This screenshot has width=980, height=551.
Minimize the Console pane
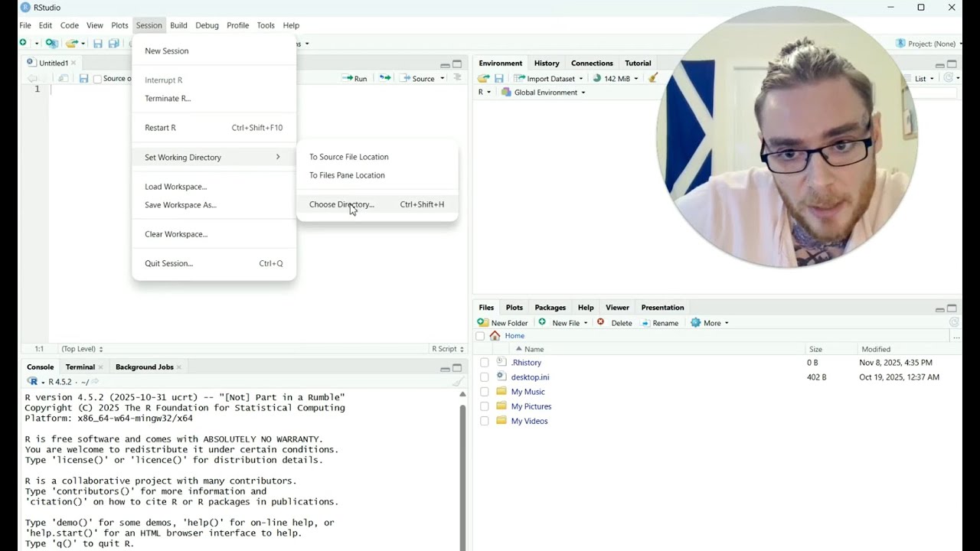click(445, 368)
